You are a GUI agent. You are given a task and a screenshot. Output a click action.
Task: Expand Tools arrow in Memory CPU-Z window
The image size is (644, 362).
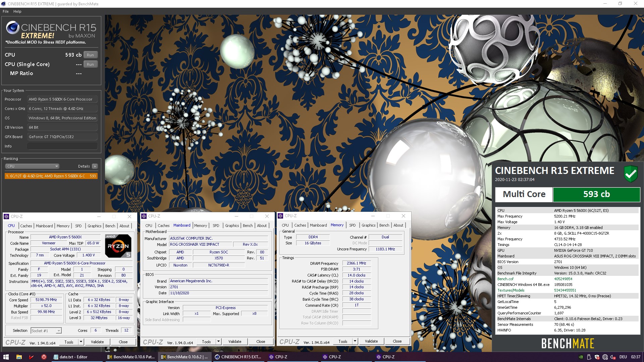point(355,341)
